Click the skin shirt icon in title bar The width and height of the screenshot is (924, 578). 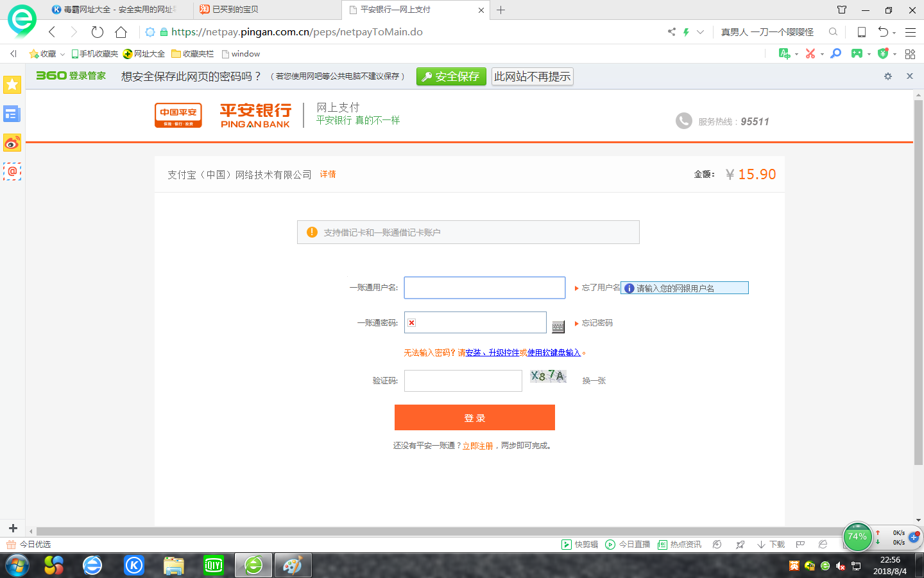(x=842, y=10)
